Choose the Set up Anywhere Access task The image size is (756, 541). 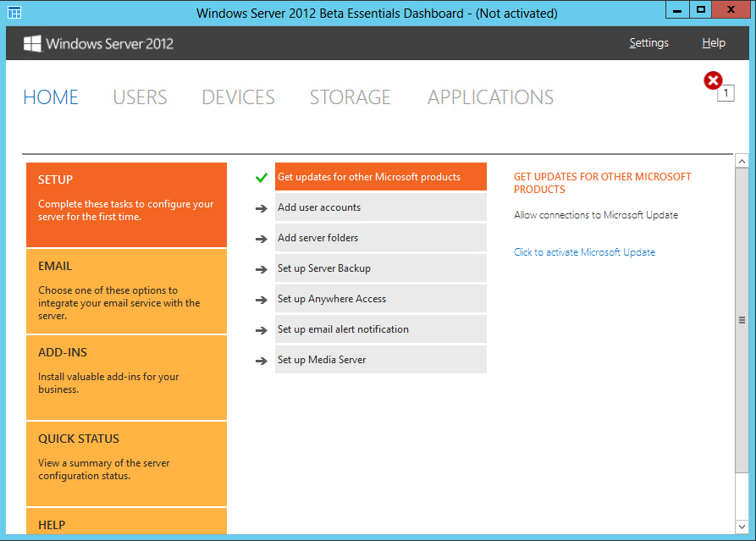click(x=381, y=299)
